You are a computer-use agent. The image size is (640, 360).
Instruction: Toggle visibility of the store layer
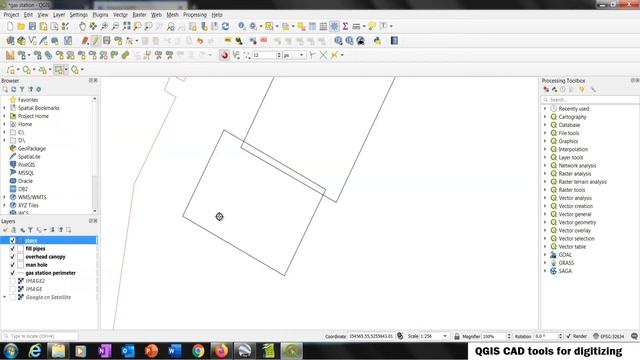pos(12,240)
